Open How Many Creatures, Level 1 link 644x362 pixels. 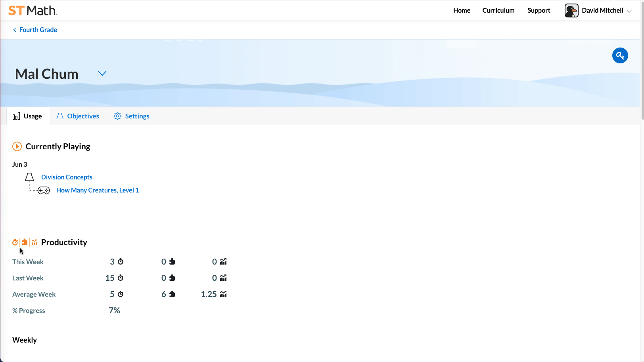[98, 190]
